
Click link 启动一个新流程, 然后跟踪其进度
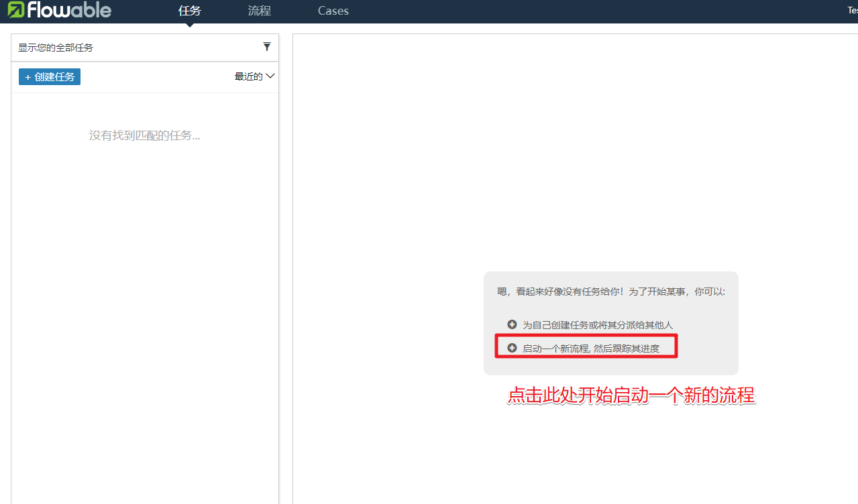(590, 349)
